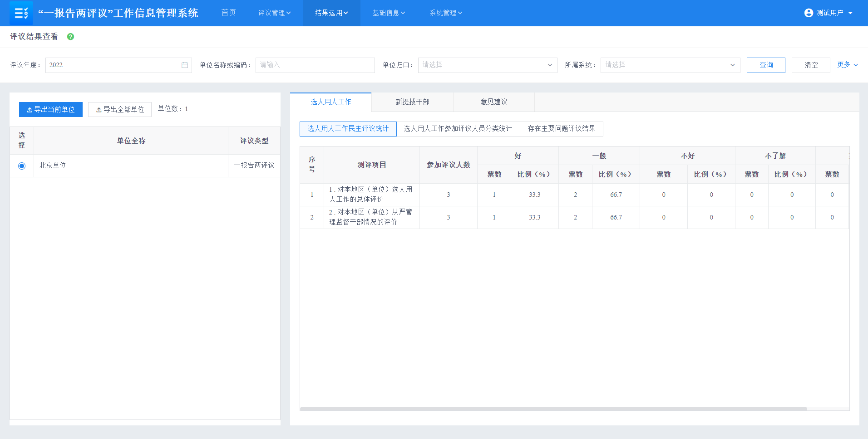Image resolution: width=868 pixels, height=439 pixels.
Task: Open the calendar icon in year field
Action: coord(185,65)
